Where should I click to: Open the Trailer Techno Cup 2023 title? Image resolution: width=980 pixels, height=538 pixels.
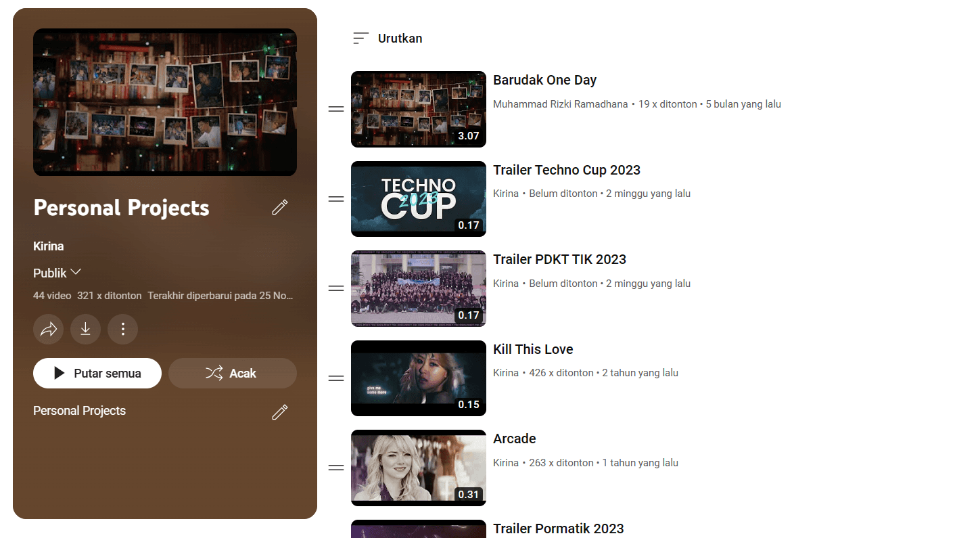pos(567,170)
